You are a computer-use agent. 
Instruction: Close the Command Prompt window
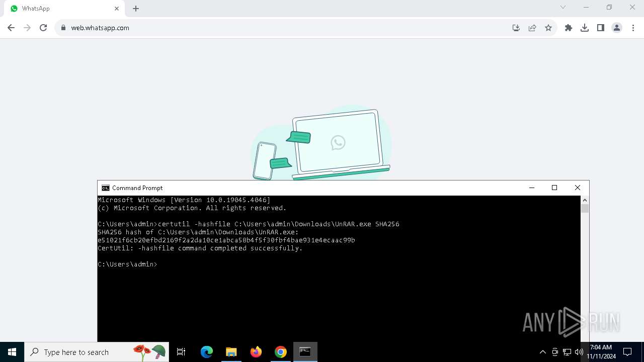[578, 188]
